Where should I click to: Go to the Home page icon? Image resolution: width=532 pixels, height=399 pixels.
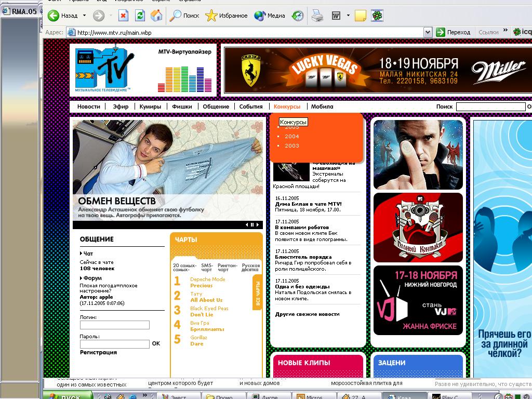pos(156,16)
